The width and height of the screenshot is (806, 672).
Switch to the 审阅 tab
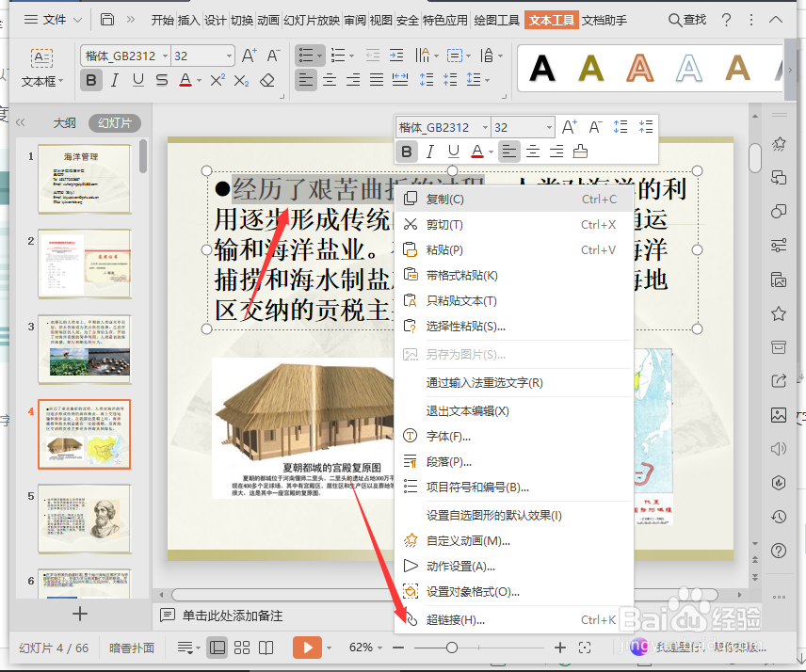(355, 20)
